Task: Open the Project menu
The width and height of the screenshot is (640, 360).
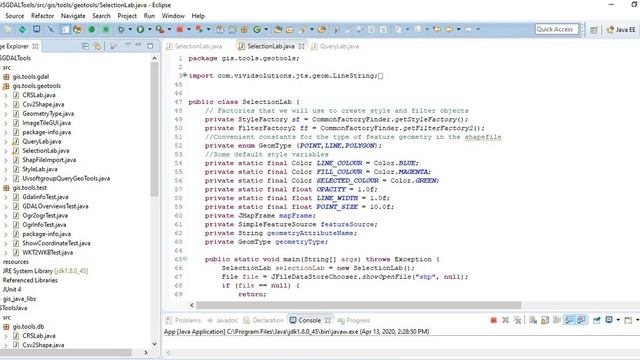Action: pyautogui.click(x=127, y=16)
